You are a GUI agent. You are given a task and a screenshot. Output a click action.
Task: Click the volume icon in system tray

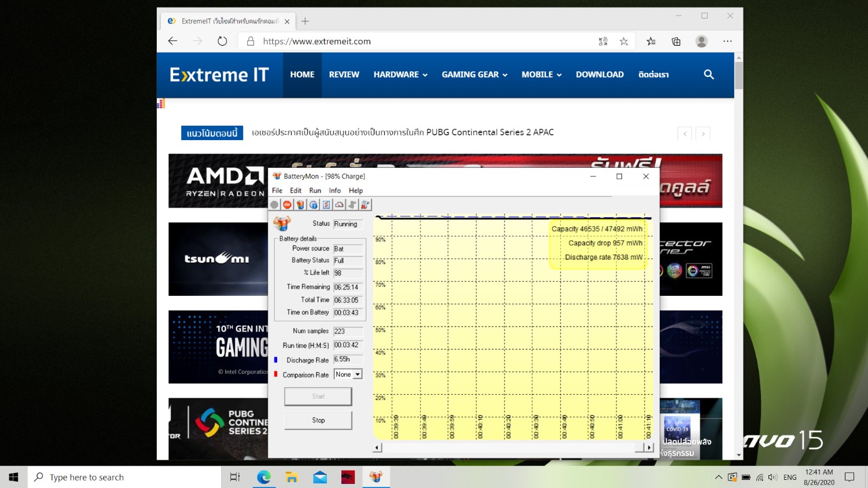(x=773, y=478)
